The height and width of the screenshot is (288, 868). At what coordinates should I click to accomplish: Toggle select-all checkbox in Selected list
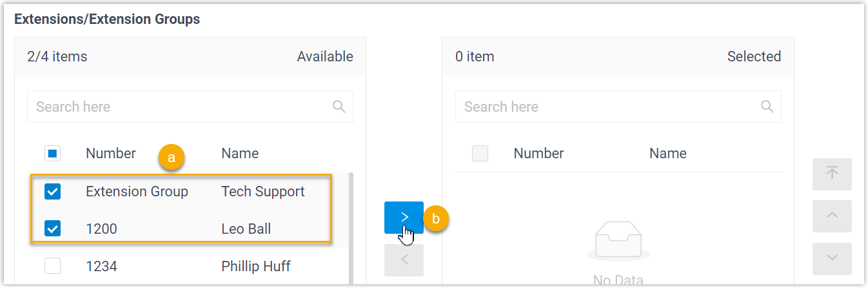click(x=480, y=154)
